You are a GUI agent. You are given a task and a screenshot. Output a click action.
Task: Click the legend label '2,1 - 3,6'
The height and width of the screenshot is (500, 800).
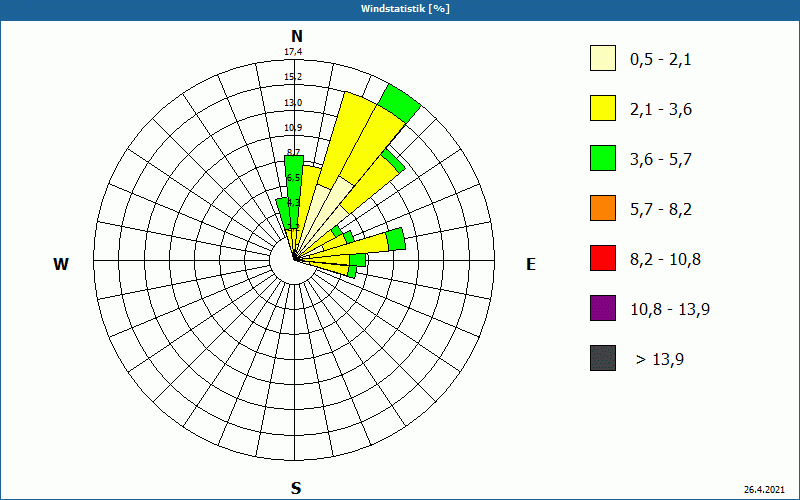tap(661, 110)
